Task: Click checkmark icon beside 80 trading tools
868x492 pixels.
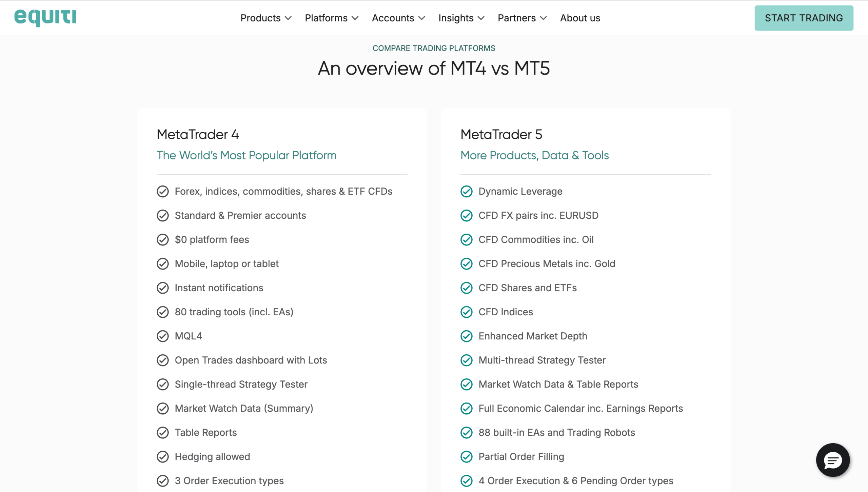Action: pos(163,312)
